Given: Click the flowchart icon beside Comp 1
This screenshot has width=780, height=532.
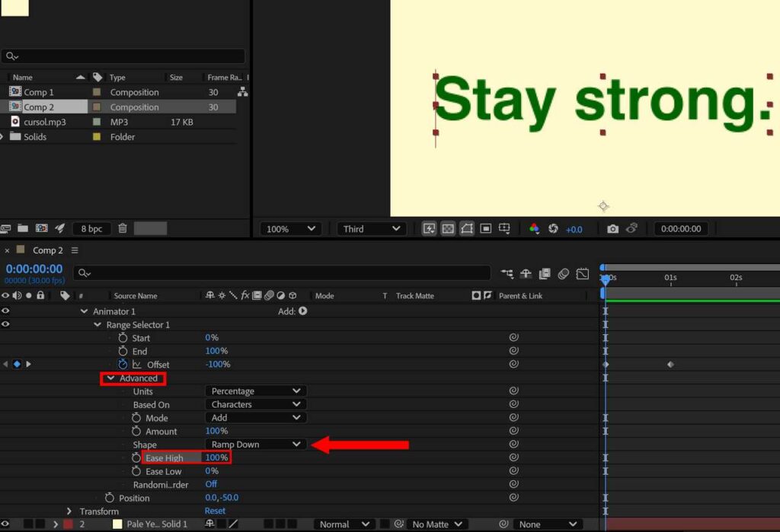Looking at the screenshot, I should 242,91.
